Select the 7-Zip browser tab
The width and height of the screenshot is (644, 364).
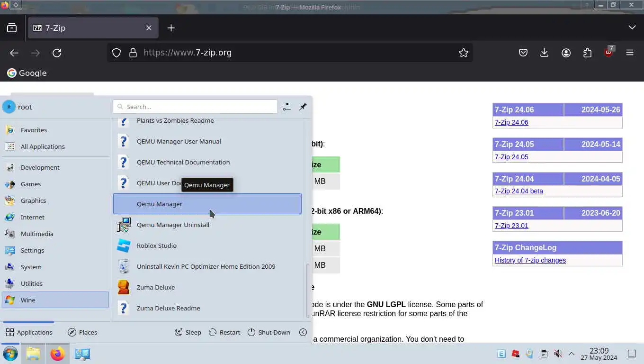93,28
